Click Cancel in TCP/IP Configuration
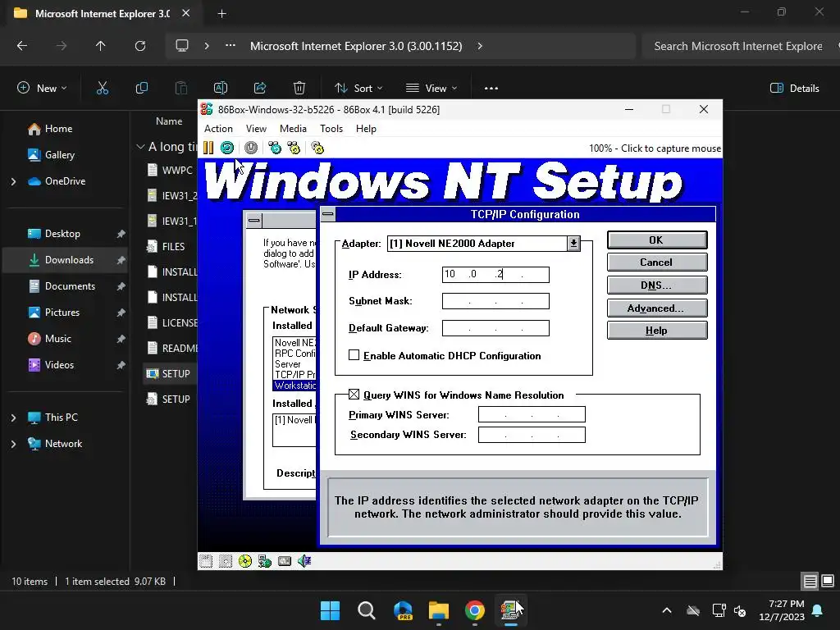This screenshot has height=630, width=840. point(657,262)
